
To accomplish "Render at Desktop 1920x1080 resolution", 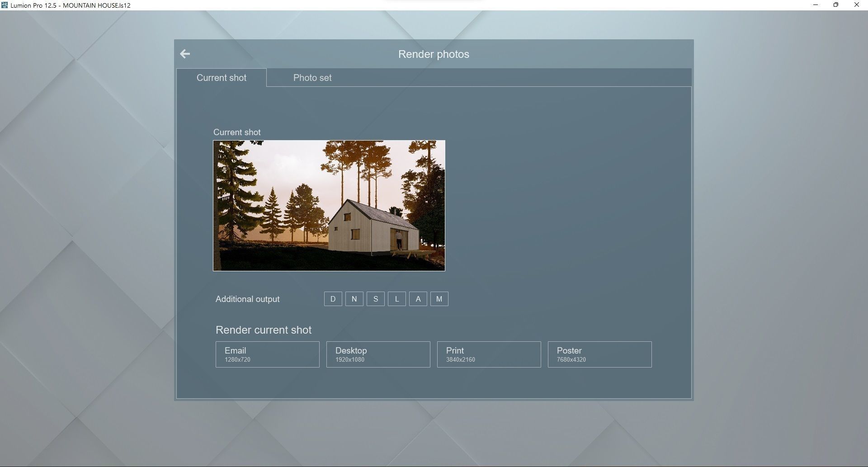I will (x=378, y=354).
